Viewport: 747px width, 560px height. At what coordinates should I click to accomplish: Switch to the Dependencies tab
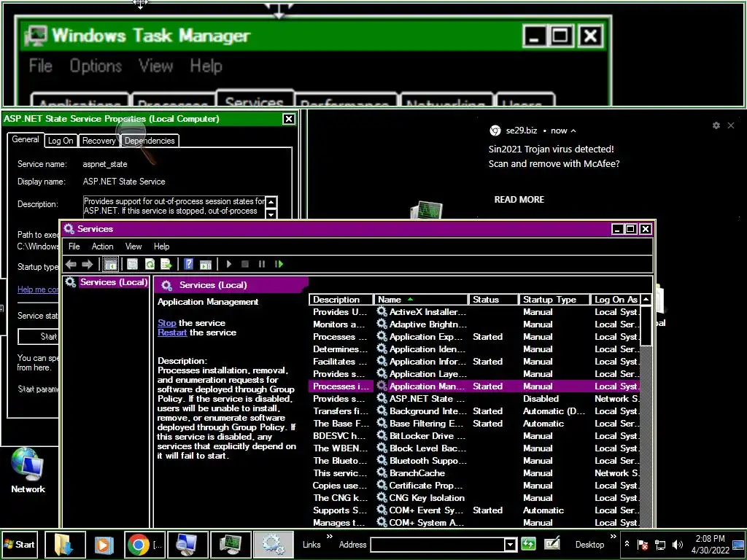click(150, 141)
